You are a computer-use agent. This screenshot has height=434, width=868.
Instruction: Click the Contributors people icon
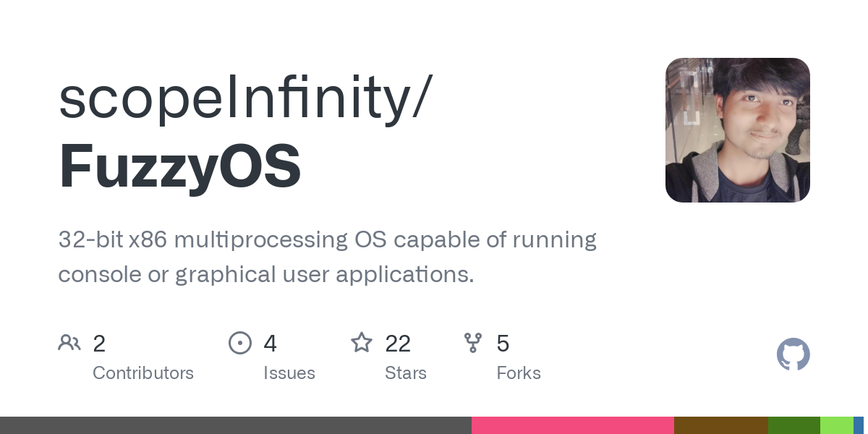(69, 343)
